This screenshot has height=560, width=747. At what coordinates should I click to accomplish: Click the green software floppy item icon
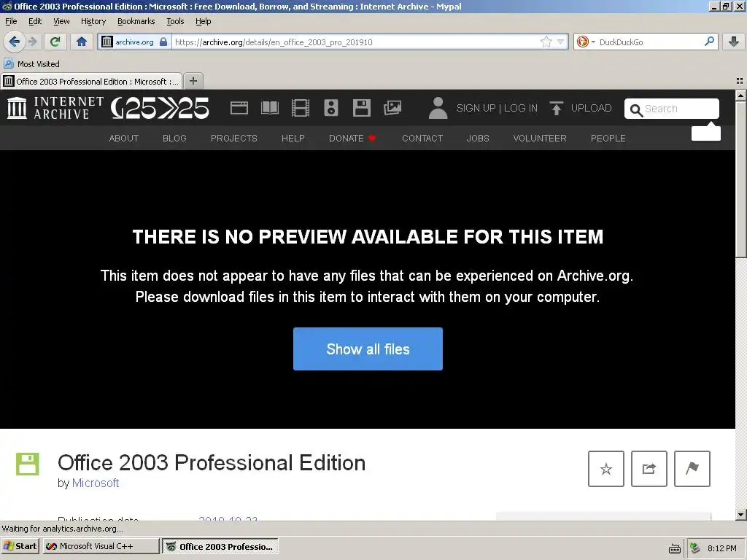[x=28, y=464]
